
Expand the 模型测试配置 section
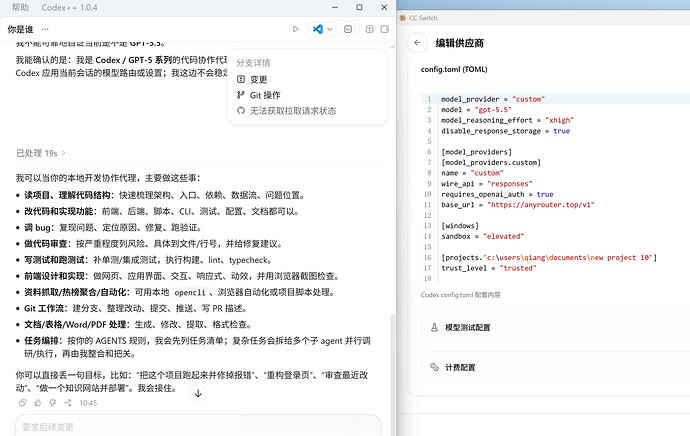[x=555, y=327]
